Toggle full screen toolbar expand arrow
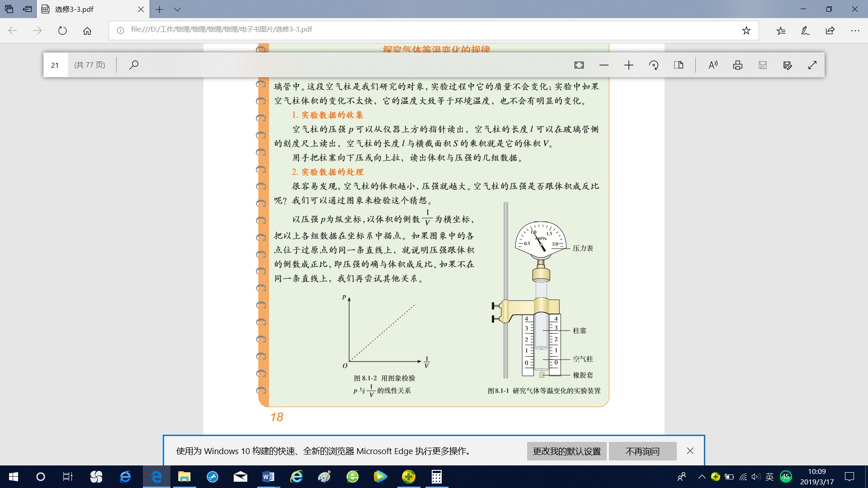Viewport: 868px width, 488px height. [x=812, y=65]
